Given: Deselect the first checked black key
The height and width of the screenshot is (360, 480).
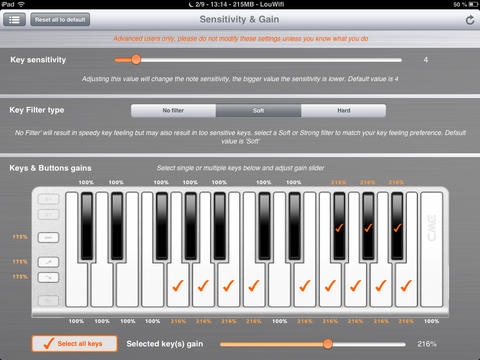Looking at the screenshot, I should 339,227.
